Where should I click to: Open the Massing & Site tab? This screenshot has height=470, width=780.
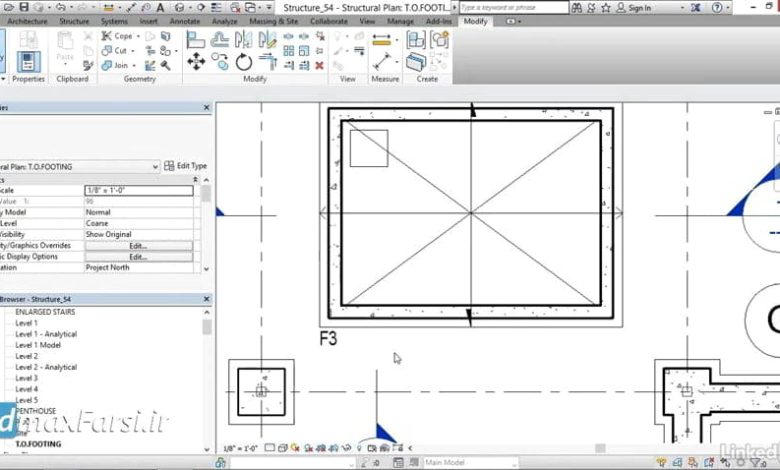click(273, 21)
